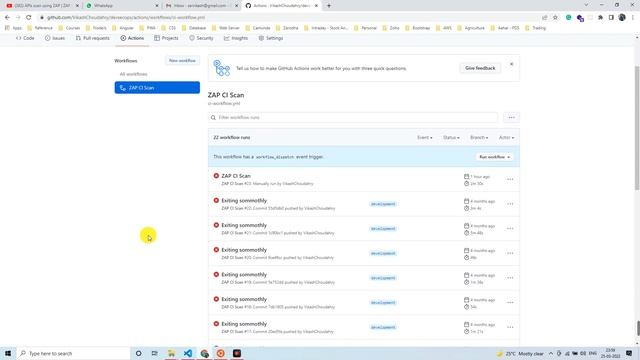This screenshot has height=360, width=640.
Task: Open the Code repository tab
Action: pos(25,38)
